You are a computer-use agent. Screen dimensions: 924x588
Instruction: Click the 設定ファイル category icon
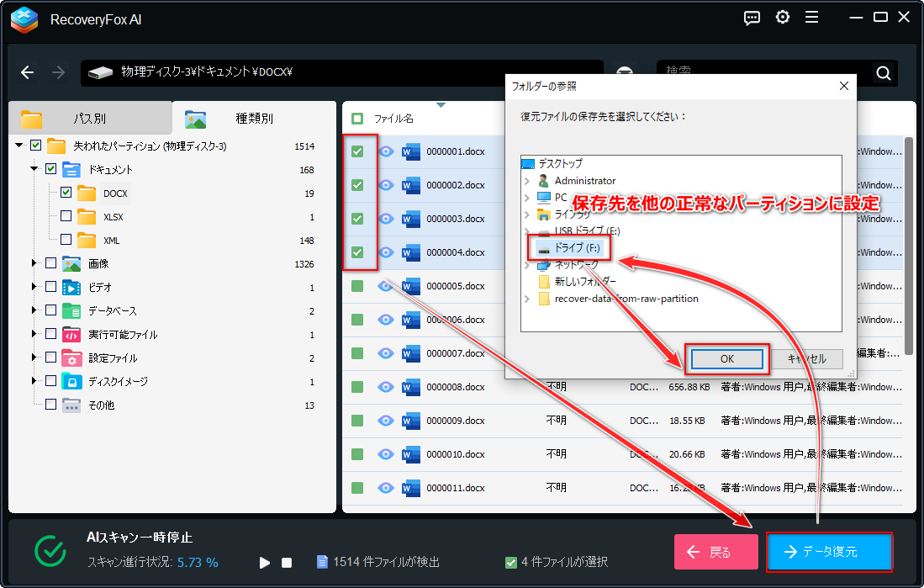[x=71, y=358]
